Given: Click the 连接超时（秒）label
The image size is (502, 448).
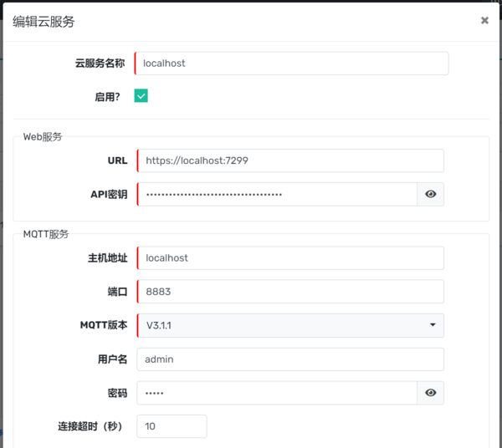Looking at the screenshot, I should click(x=90, y=426).
